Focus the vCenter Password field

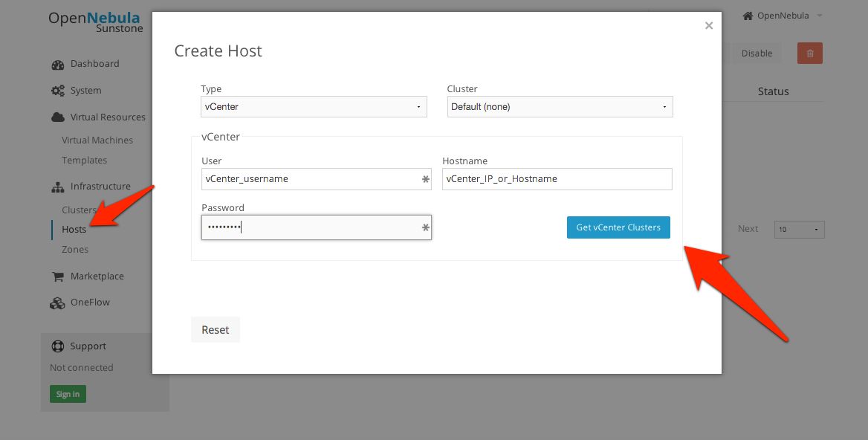316,227
